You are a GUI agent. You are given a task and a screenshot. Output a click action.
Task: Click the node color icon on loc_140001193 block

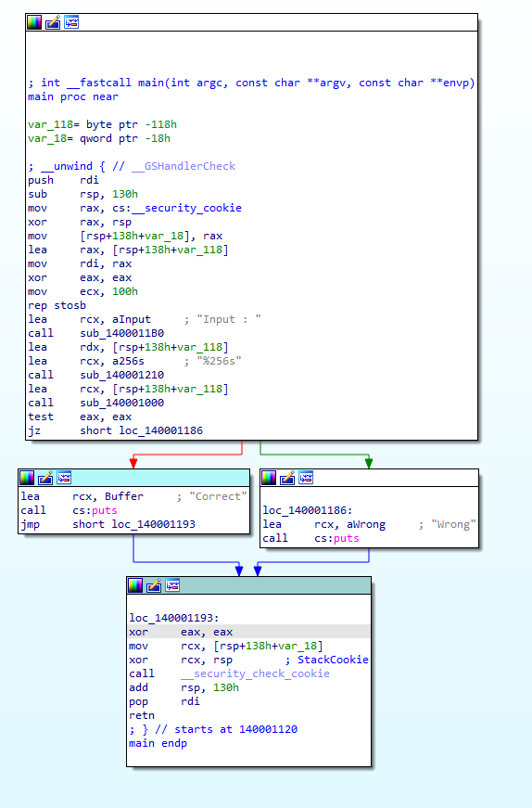pos(135,585)
